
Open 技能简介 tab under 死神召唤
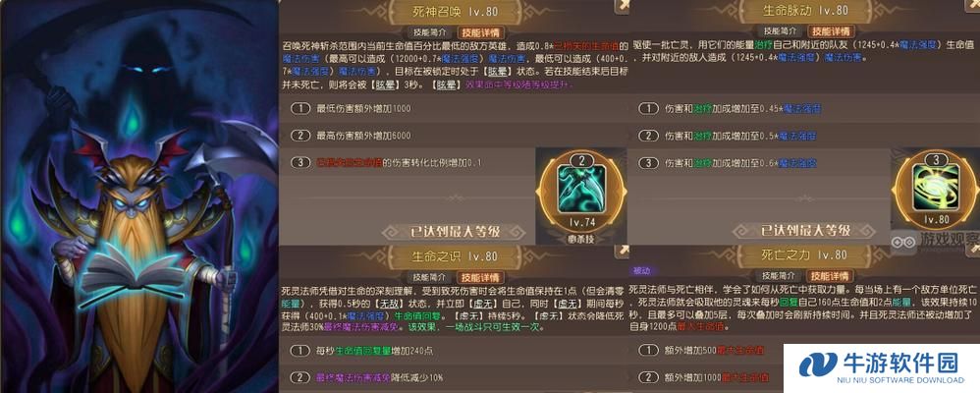click(x=429, y=31)
